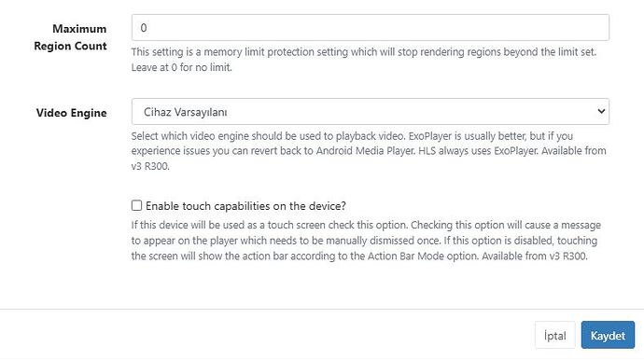Click 'Android Media Player' in help text
644x360 pixels.
pyautogui.click(x=364, y=151)
